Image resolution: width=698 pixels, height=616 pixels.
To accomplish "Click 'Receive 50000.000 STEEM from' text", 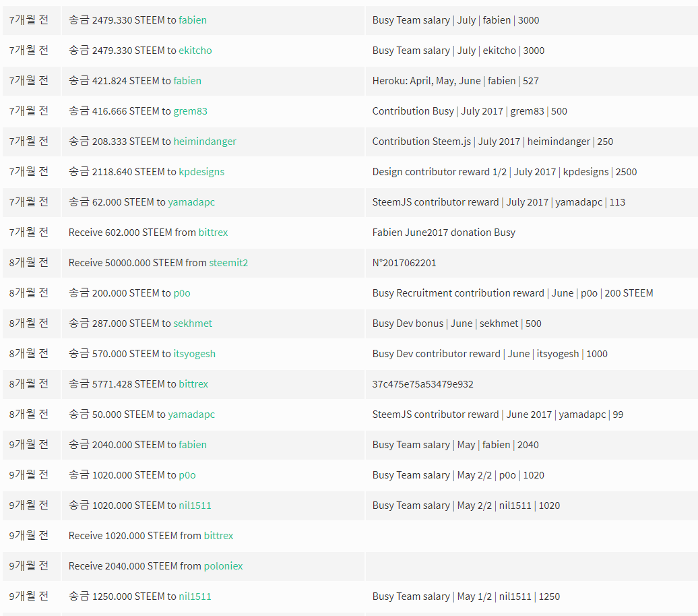I will pos(137,262).
